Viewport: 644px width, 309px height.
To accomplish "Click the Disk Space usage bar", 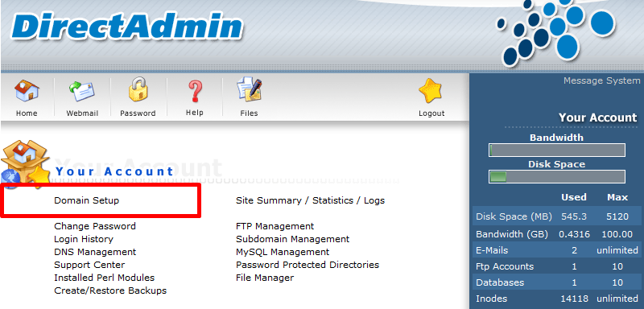I will tap(557, 177).
